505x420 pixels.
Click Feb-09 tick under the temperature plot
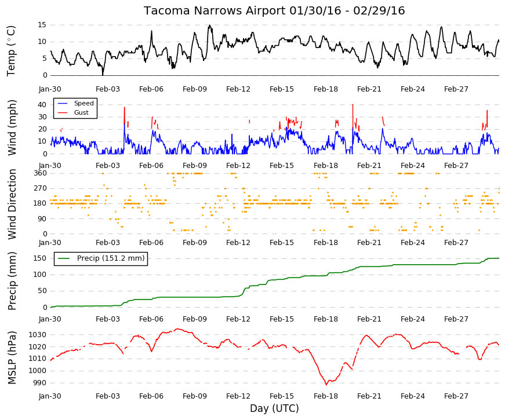[195, 89]
